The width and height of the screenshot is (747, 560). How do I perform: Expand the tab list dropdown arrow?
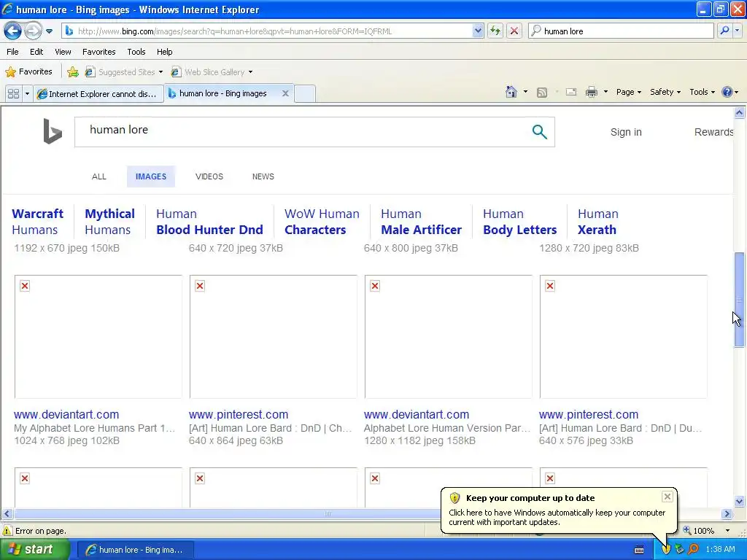tap(27, 93)
